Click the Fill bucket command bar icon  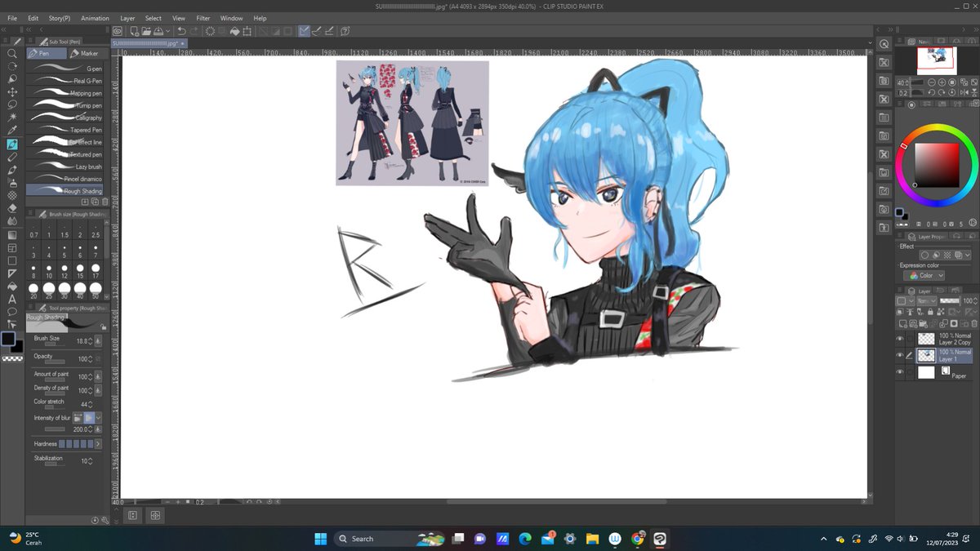(x=234, y=31)
